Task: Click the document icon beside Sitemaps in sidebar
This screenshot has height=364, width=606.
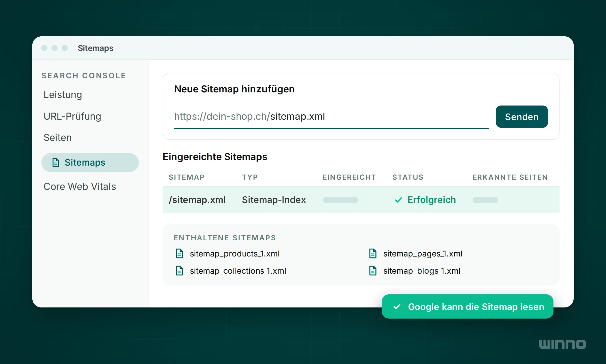Action: click(56, 163)
